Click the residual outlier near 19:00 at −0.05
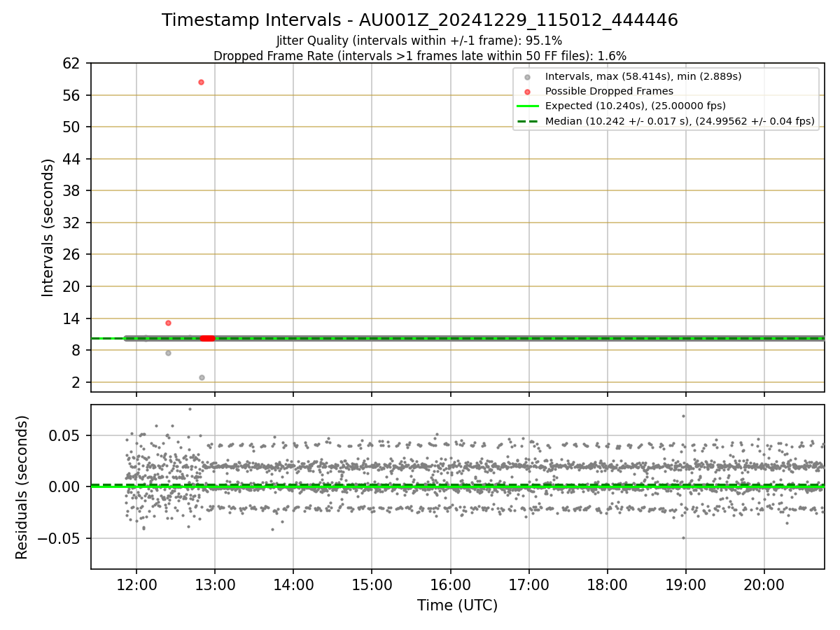 pos(683,538)
